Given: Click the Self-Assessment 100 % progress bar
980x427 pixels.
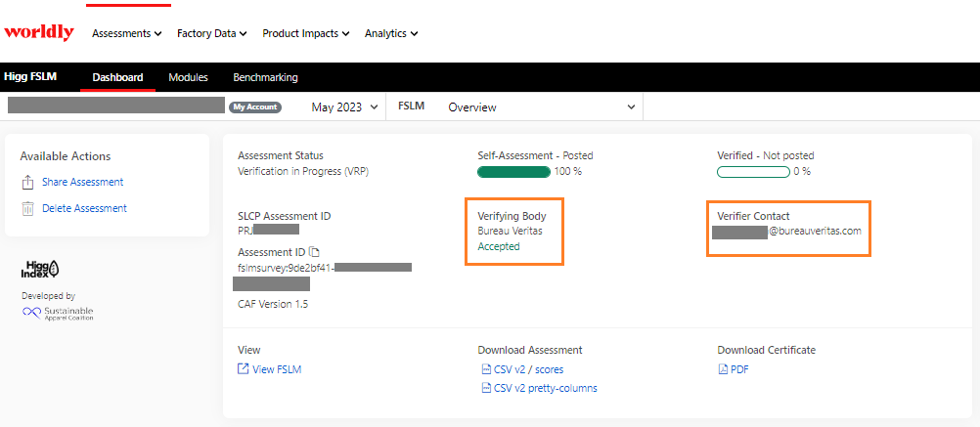Looking at the screenshot, I should 513,172.
